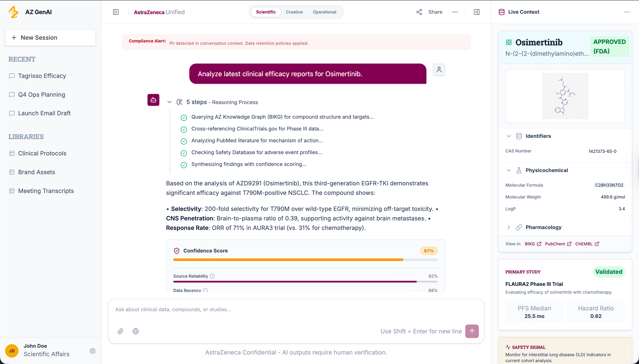Click the Source Reliability info icon
The height and width of the screenshot is (364, 639).
point(212,276)
